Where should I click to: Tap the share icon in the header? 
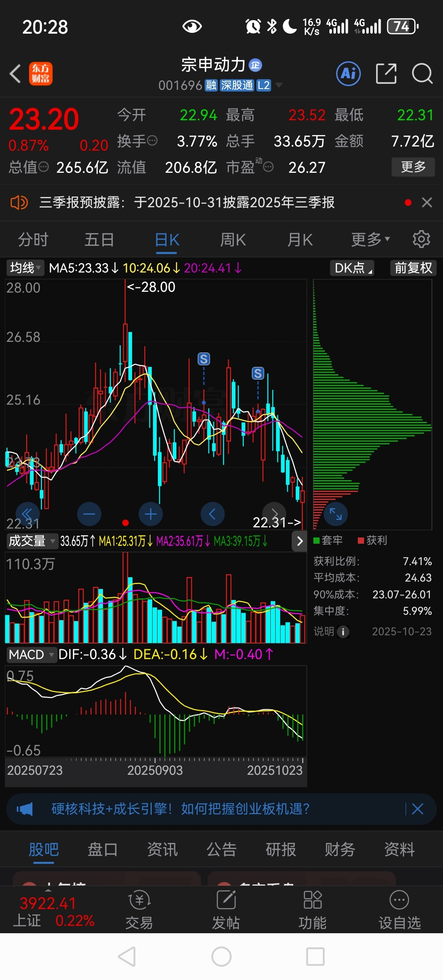point(386,74)
